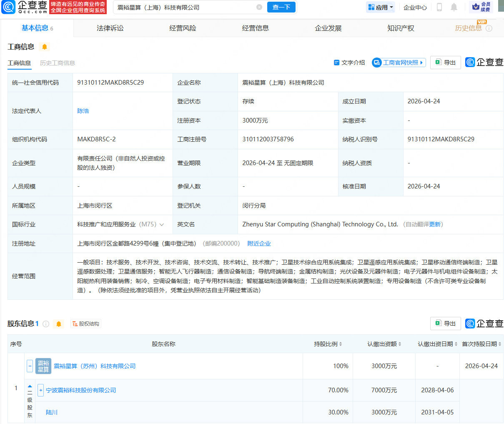Click the info icon beside 股东信息
This screenshot has height=424, width=504.
coord(46,324)
